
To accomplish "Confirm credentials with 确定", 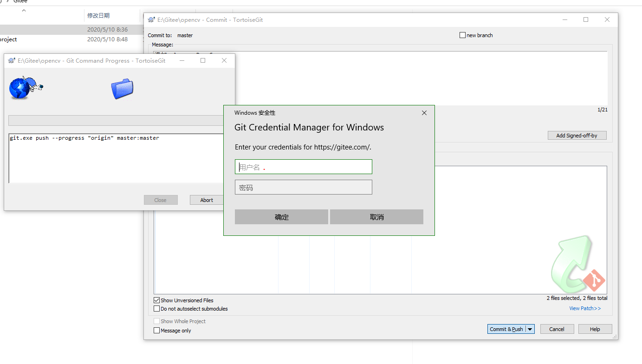I will [x=281, y=217].
